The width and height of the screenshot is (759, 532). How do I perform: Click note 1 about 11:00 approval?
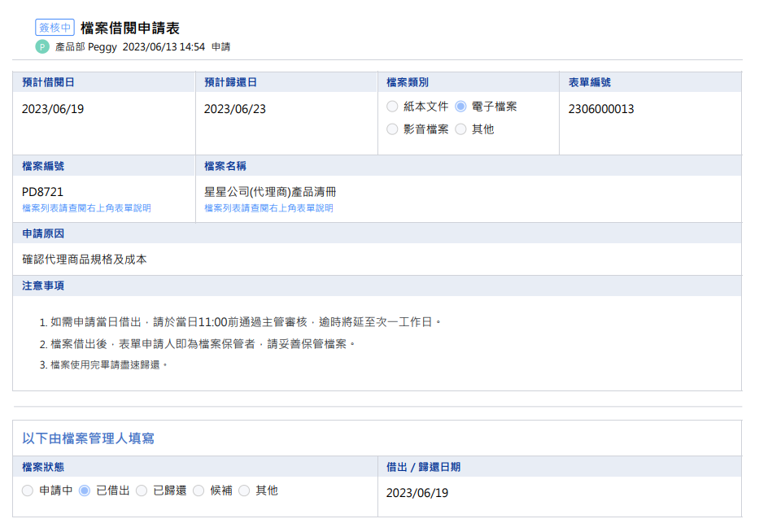(240, 322)
